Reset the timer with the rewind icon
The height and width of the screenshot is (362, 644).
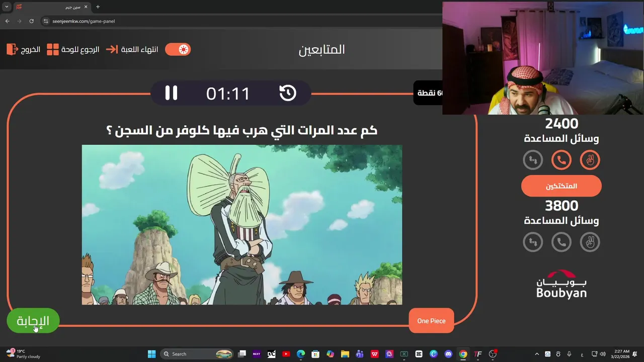pos(288,93)
